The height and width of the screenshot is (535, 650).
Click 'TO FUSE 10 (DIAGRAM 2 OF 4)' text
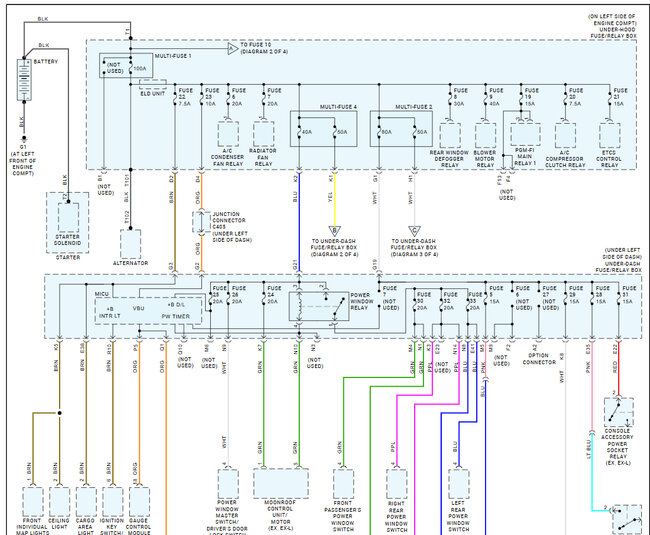[x=264, y=48]
